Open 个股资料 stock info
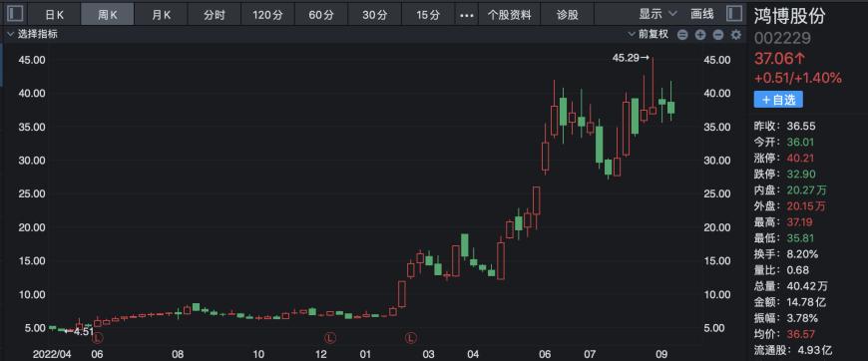 509,15
